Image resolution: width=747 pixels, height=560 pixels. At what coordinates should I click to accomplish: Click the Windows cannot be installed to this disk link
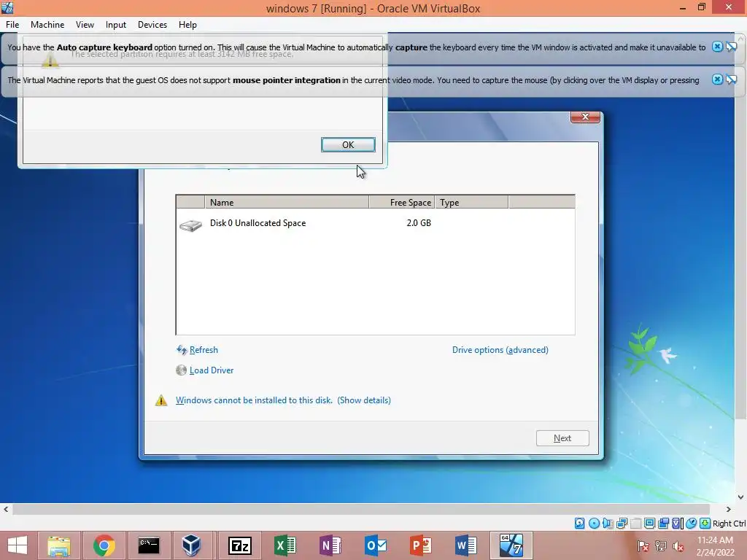coord(254,400)
